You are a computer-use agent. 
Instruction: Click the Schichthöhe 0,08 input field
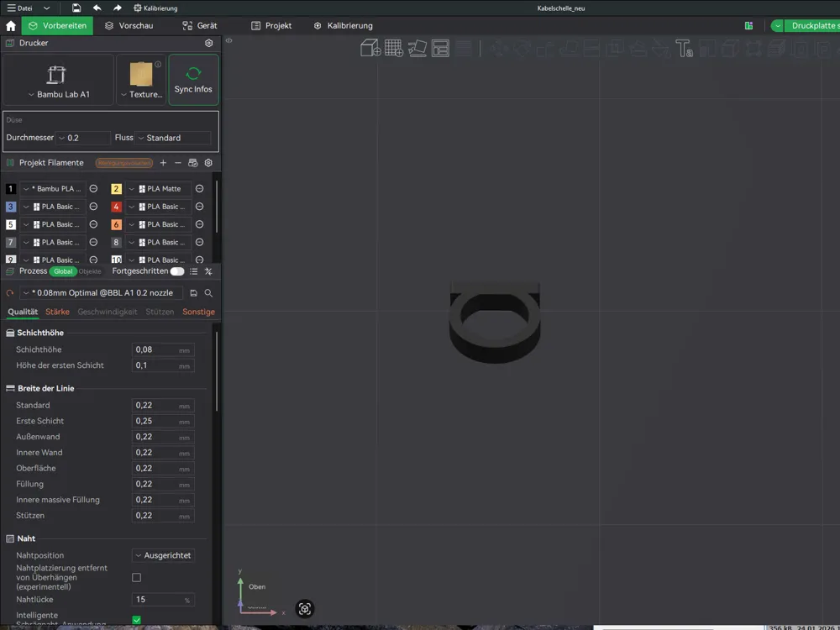(163, 349)
